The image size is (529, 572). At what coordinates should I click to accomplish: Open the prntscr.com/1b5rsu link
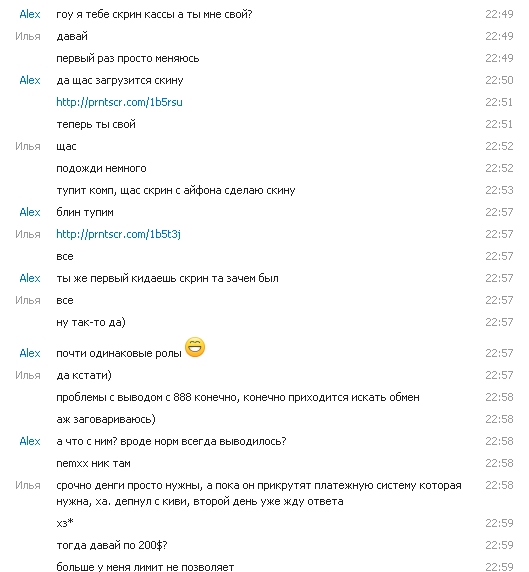[119, 102]
